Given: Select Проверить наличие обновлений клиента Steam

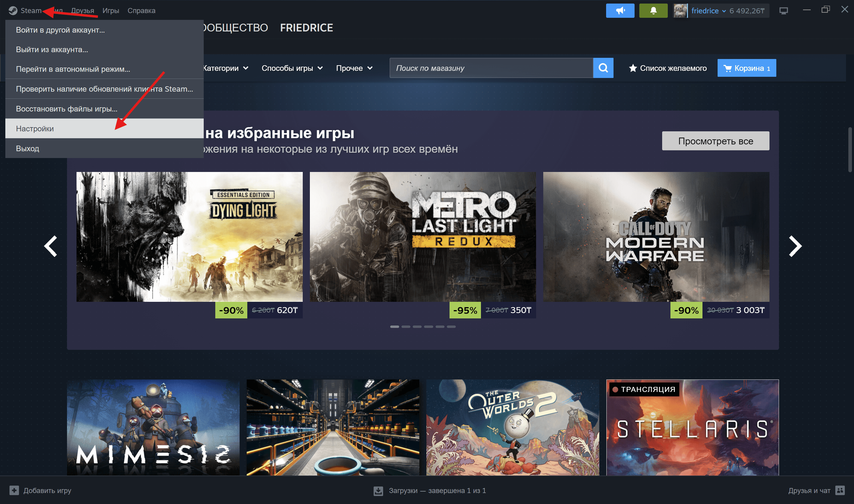Looking at the screenshot, I should (104, 89).
